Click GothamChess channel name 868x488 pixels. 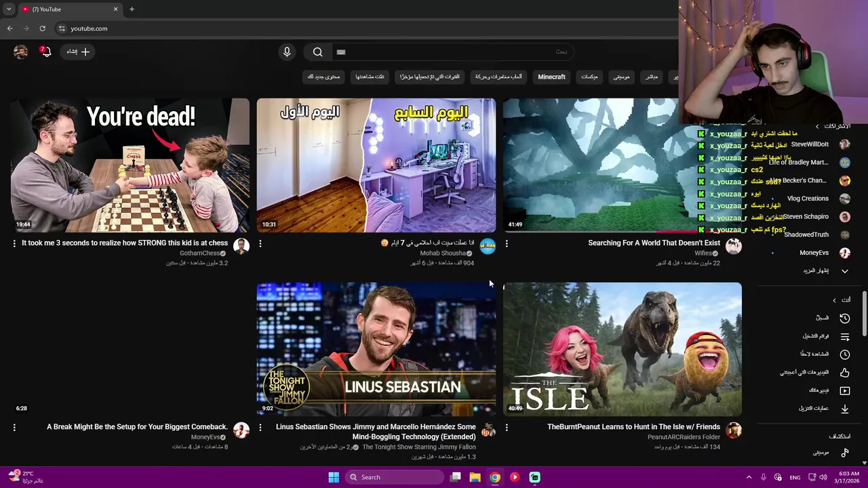click(x=199, y=253)
